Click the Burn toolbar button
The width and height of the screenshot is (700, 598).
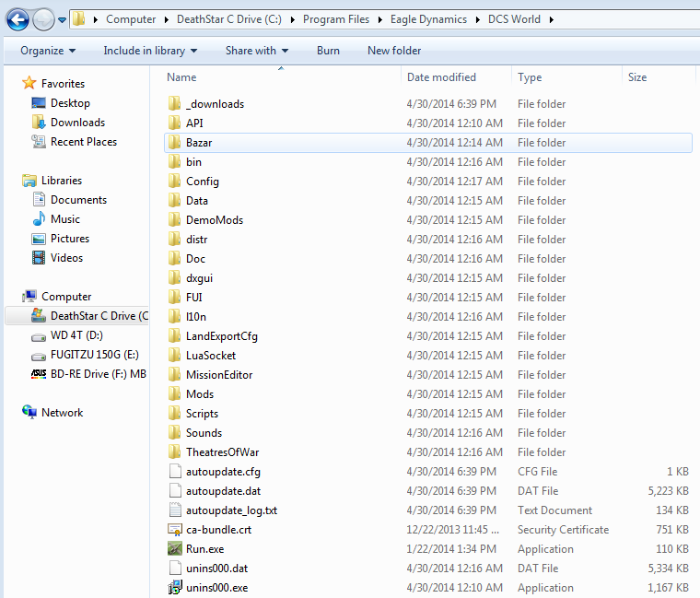(x=328, y=51)
